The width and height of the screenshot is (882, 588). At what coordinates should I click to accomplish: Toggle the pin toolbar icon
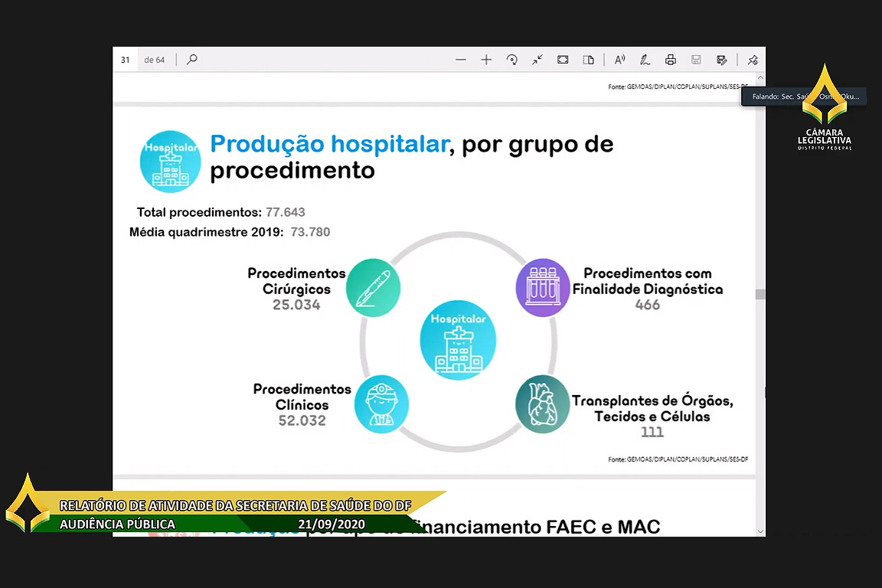point(753,60)
